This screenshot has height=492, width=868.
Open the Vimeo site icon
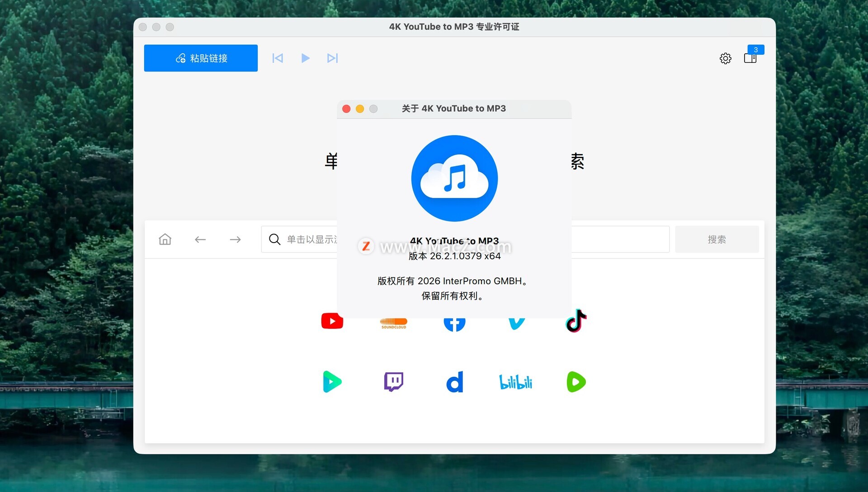point(516,323)
